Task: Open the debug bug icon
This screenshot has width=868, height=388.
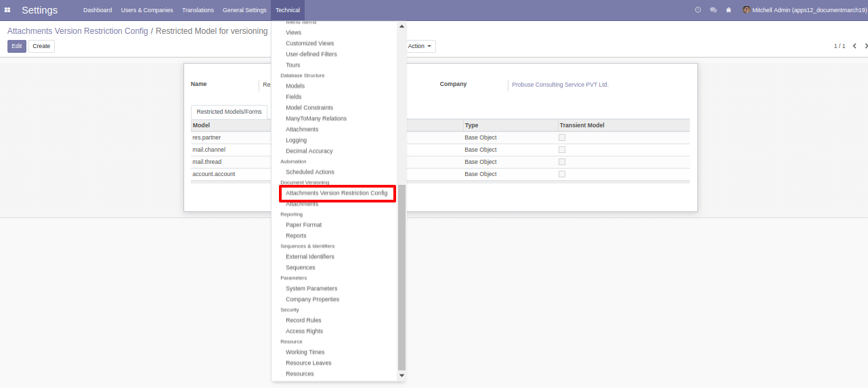Action: [729, 10]
